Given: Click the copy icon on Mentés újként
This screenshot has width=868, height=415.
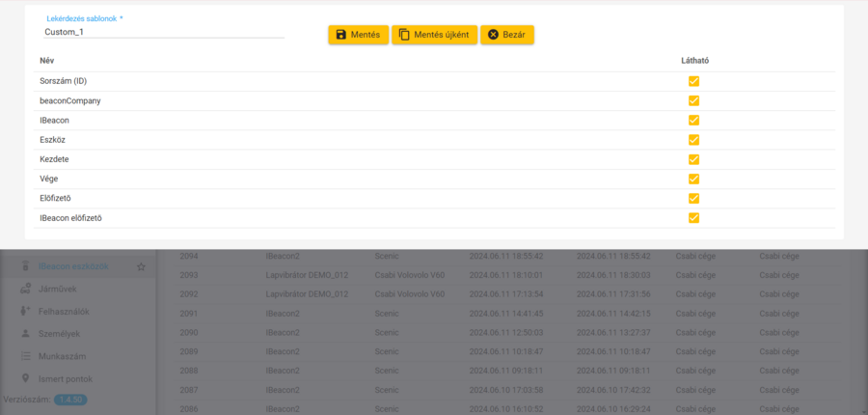Looking at the screenshot, I should coord(404,35).
